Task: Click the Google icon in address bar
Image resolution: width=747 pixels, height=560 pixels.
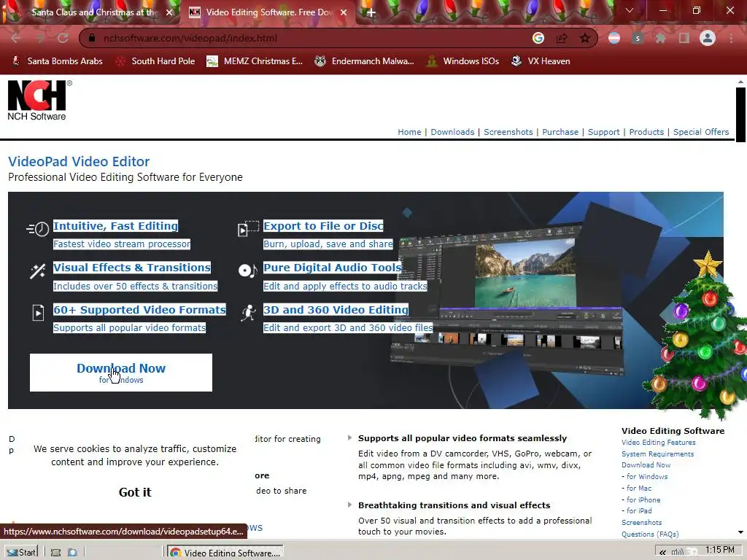Action: point(538,38)
